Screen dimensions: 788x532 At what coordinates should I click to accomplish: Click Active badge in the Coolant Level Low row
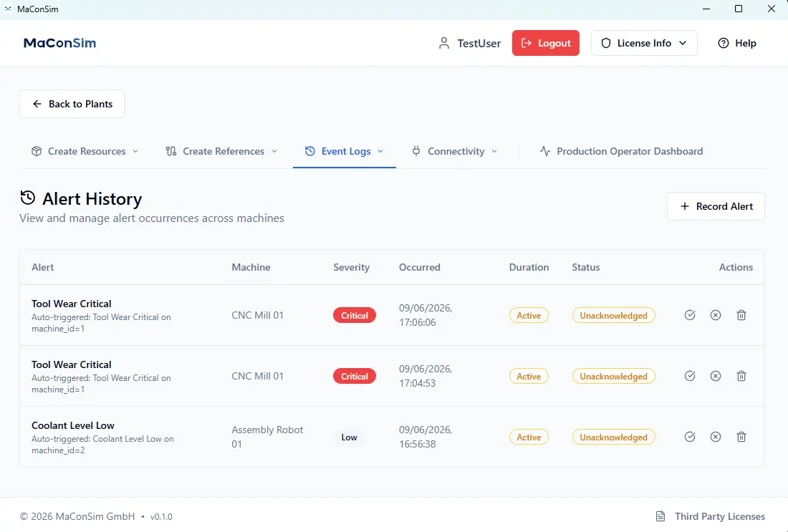pyautogui.click(x=529, y=437)
